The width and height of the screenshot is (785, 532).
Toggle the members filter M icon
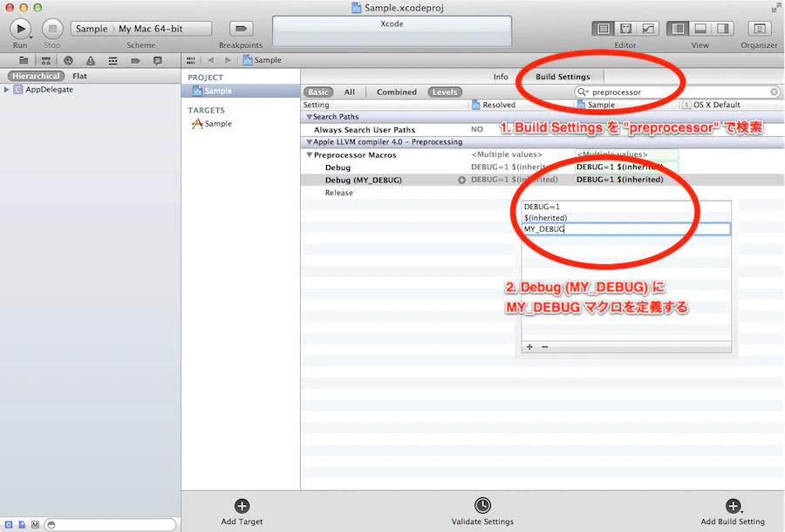tap(35, 524)
